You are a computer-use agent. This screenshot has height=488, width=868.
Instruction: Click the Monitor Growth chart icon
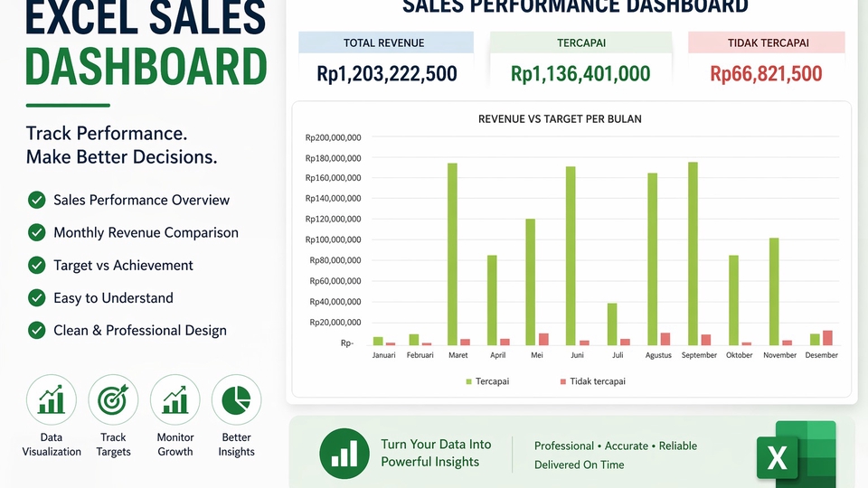175,399
